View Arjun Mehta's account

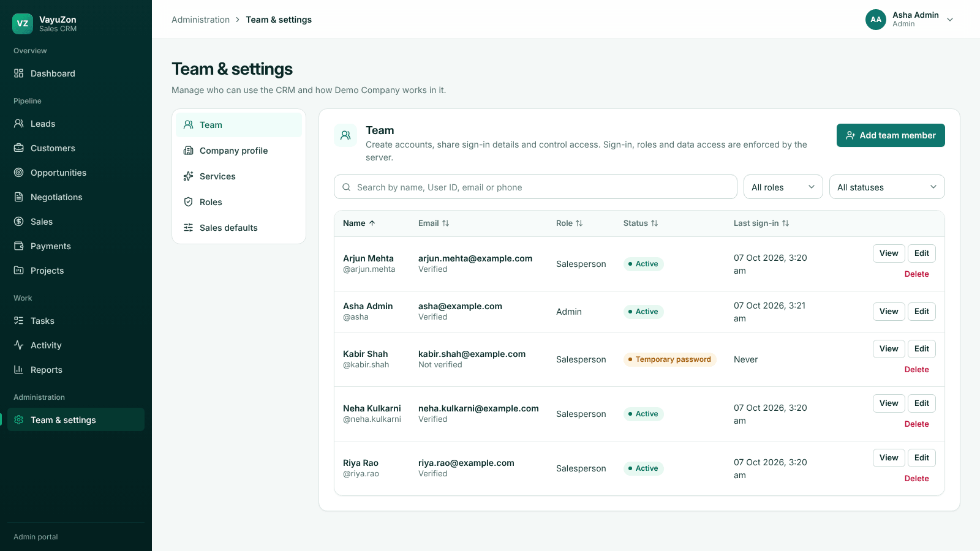tap(889, 253)
